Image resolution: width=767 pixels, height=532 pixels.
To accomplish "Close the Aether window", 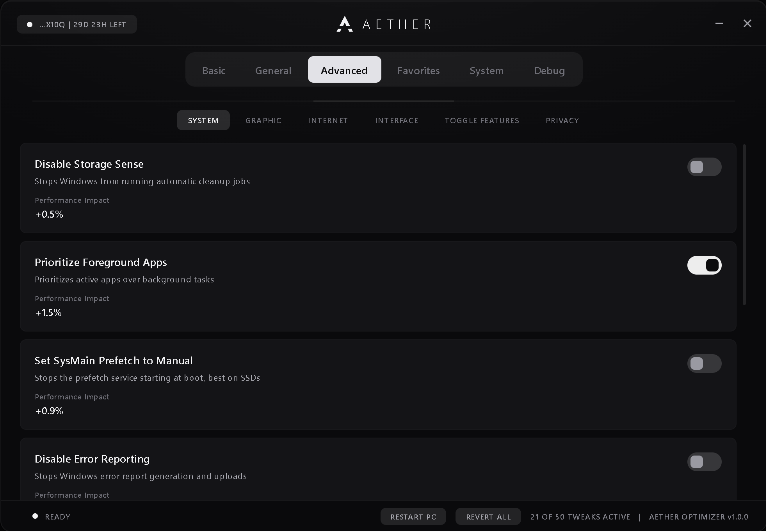I will click(747, 24).
